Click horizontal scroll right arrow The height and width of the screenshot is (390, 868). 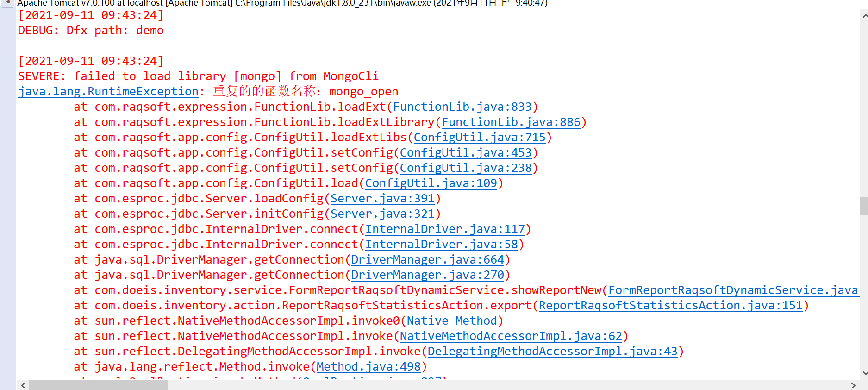[x=853, y=385]
